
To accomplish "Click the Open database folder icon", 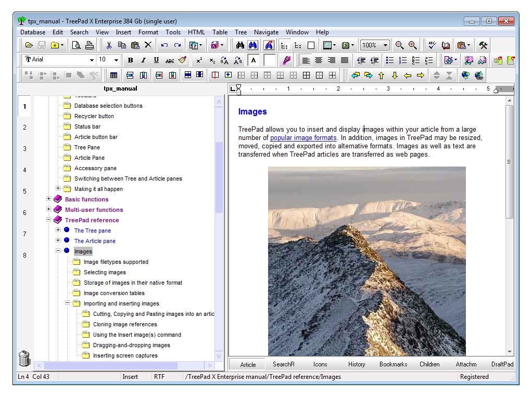I will coord(29,45).
